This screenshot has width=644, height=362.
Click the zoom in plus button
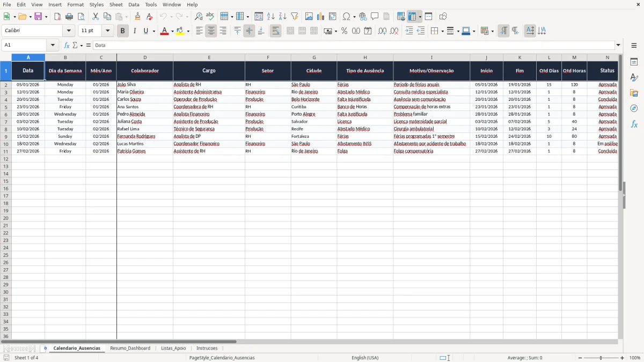coord(623,358)
